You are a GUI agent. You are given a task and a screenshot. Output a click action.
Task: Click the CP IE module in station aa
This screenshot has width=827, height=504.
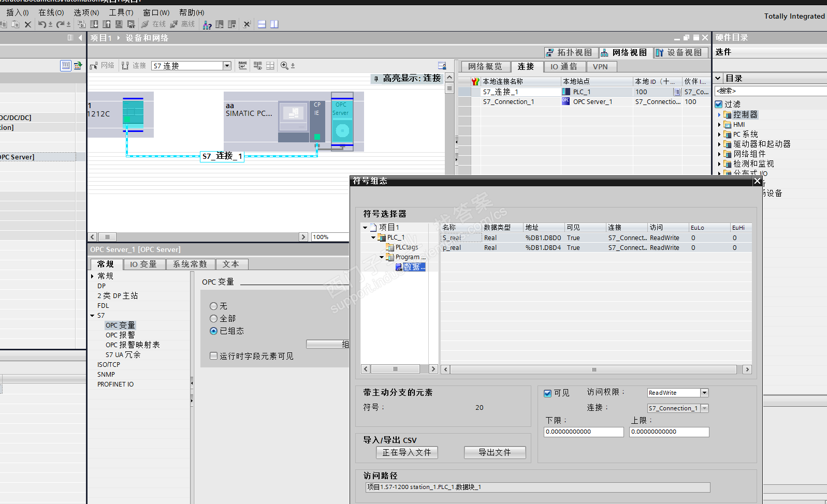[317, 121]
